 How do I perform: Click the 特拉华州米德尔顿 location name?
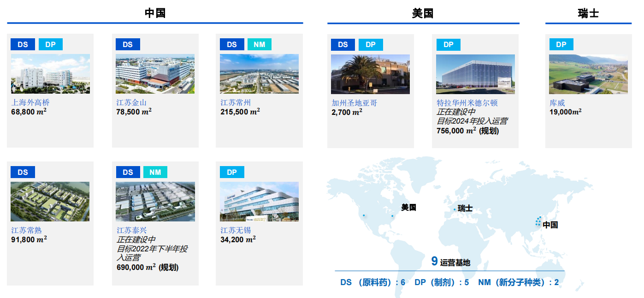pyautogui.click(x=467, y=103)
